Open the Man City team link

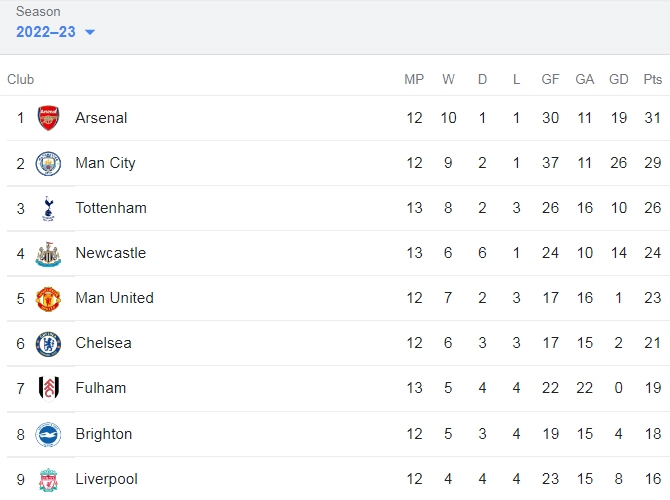[x=106, y=163]
